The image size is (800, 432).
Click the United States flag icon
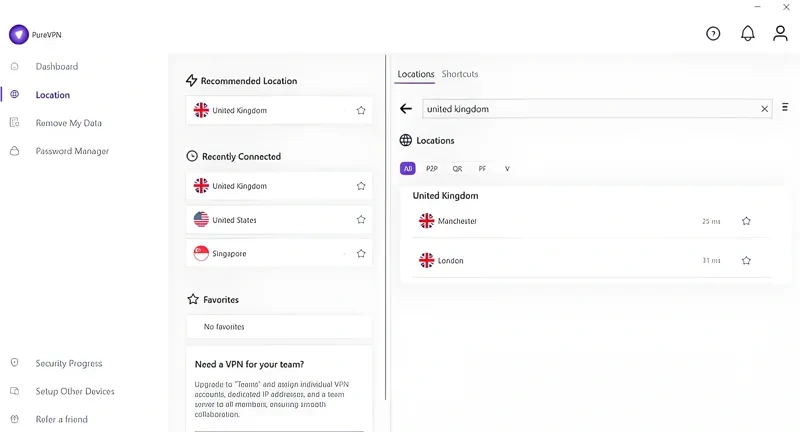201,220
